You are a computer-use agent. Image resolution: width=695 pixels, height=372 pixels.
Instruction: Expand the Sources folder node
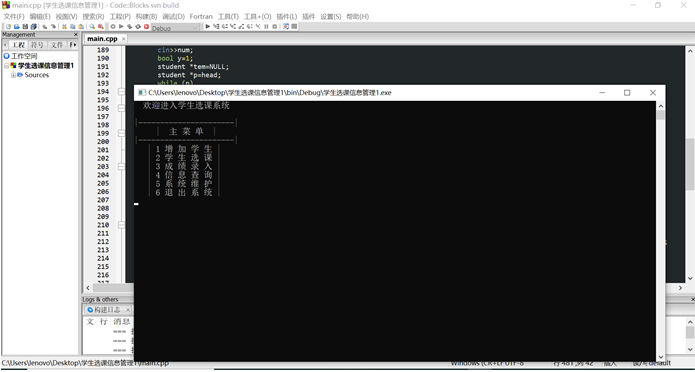(x=13, y=75)
